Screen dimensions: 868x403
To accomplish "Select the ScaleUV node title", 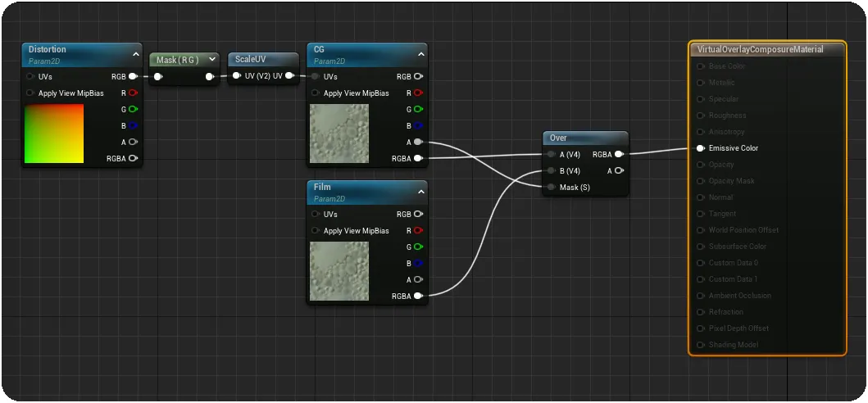I will 252,59.
